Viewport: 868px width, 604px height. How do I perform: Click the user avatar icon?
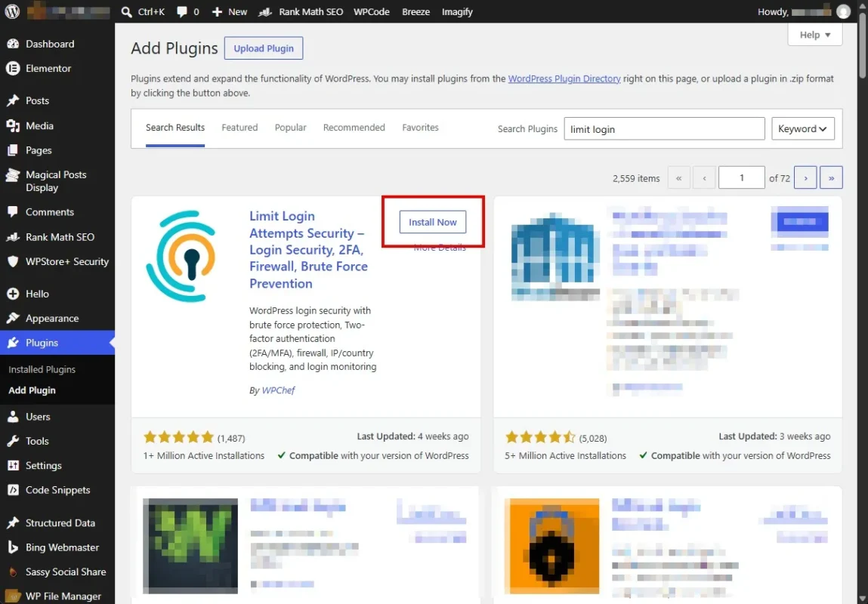tap(843, 11)
